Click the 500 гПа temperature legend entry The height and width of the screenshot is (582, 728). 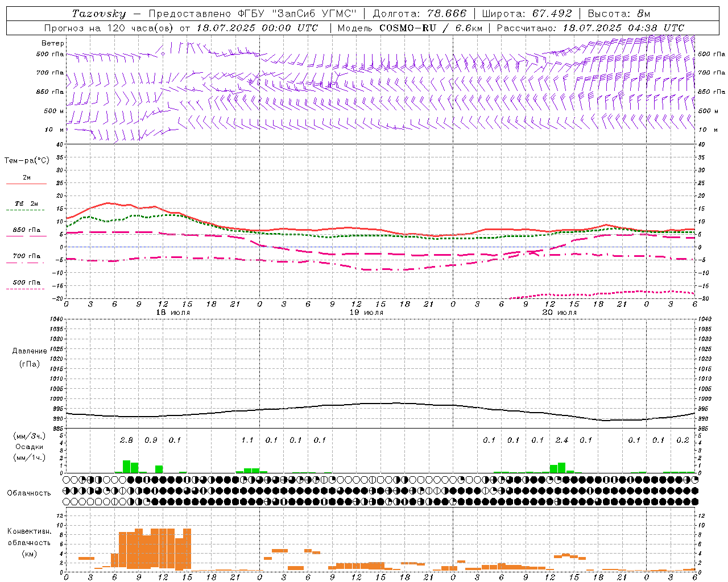coord(27,282)
